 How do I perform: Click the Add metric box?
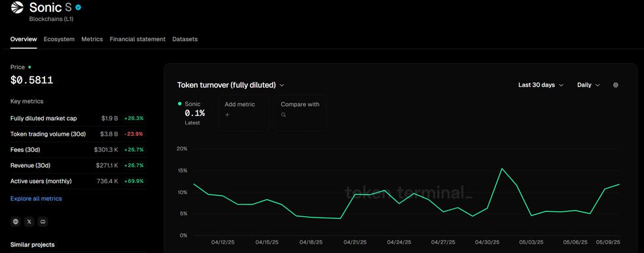tap(244, 113)
